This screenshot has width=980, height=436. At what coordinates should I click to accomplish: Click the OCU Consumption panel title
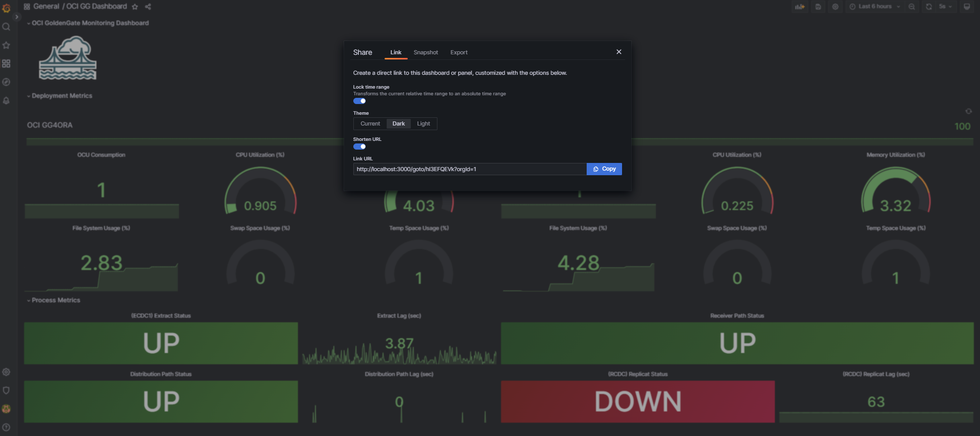[102, 155]
